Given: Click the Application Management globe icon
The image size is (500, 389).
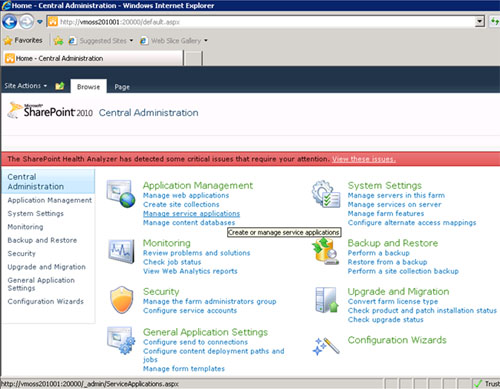Looking at the screenshot, I should click(121, 194).
